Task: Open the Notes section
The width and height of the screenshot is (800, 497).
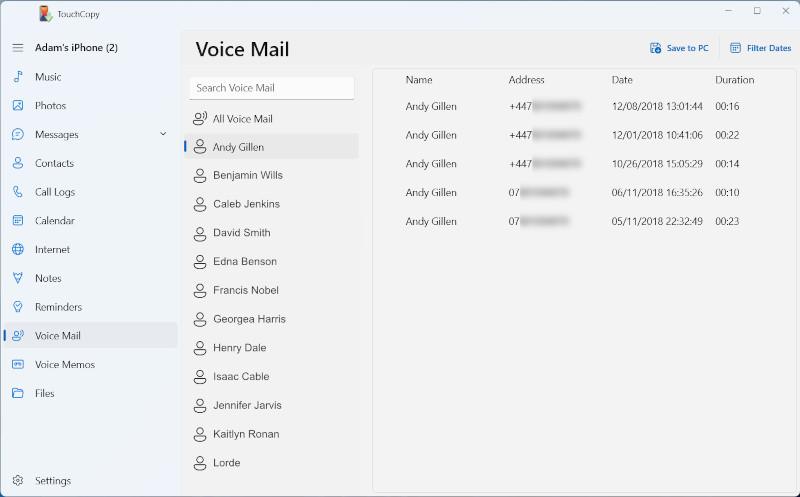Action: pos(47,279)
